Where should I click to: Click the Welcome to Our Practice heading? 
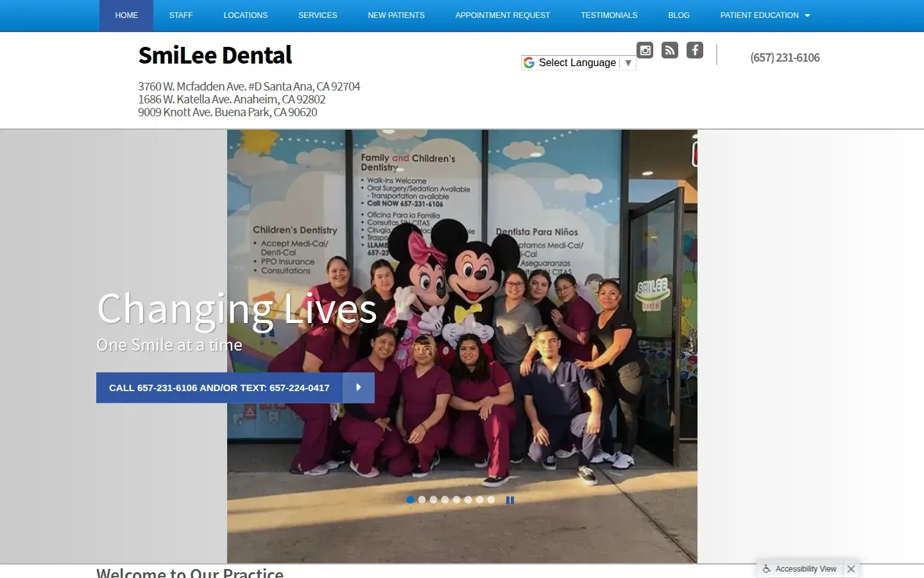[190, 572]
